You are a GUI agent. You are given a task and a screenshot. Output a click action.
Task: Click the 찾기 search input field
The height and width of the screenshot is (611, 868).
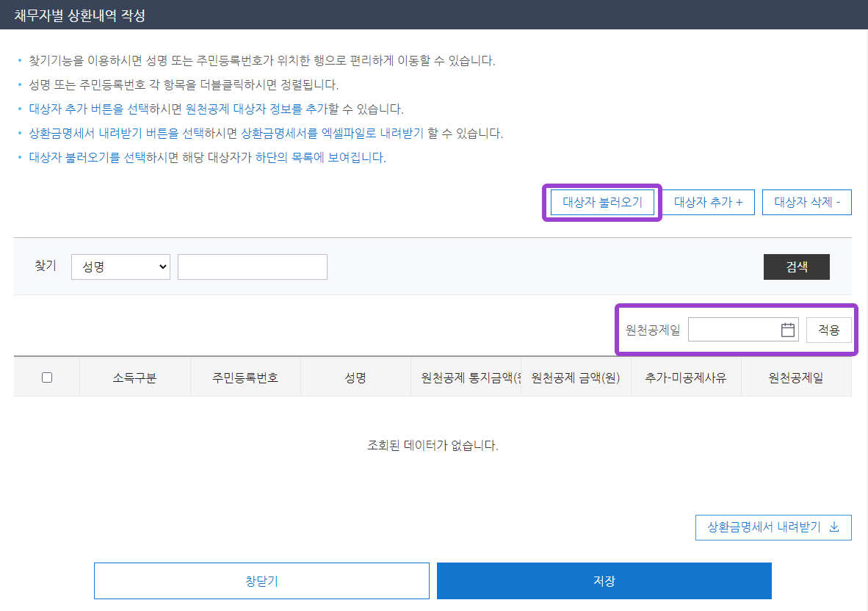click(252, 267)
